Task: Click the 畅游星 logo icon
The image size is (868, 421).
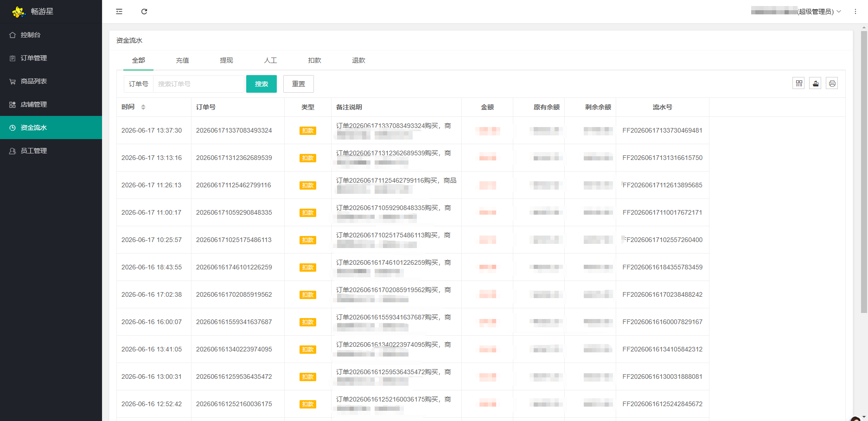Action: click(x=19, y=12)
